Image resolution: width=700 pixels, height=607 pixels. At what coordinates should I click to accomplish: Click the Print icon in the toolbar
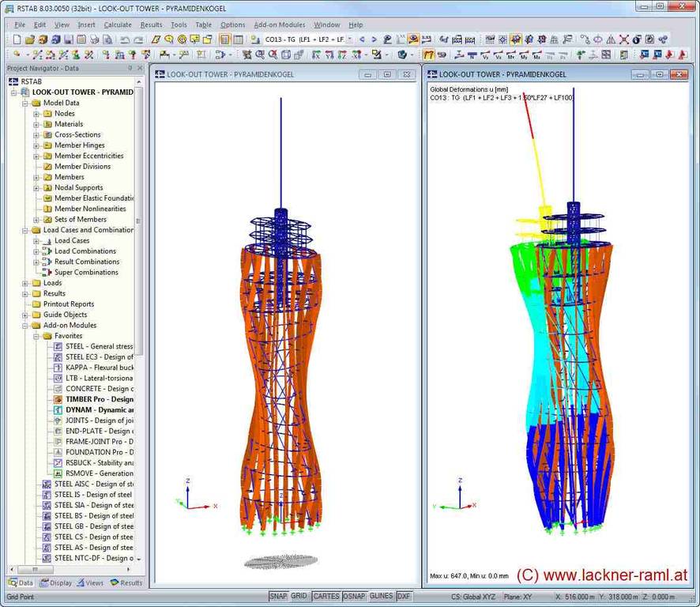94,40
